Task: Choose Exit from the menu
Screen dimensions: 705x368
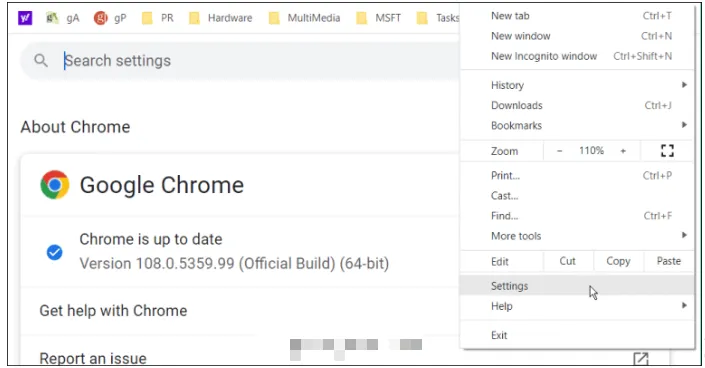Action: point(577,335)
